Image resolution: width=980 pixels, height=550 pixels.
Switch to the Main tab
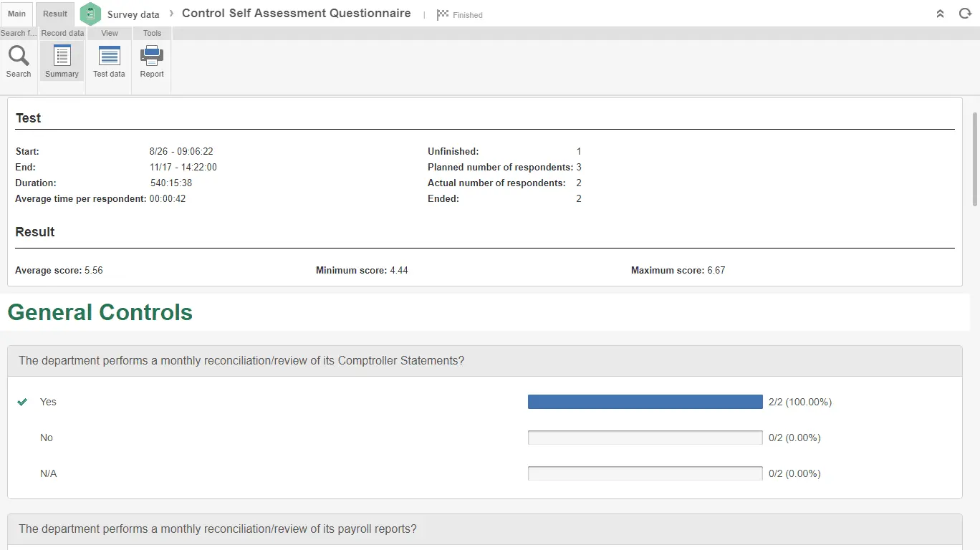(17, 14)
